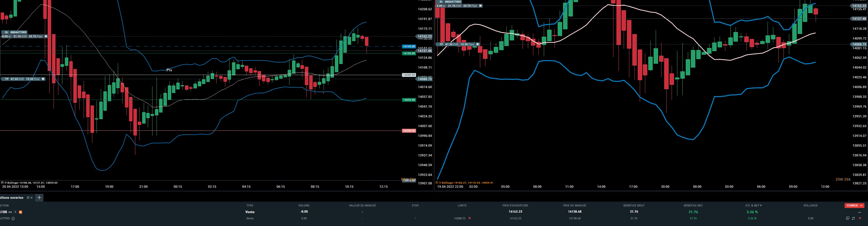Remove the Bollinger indicator on the left chart
The width and height of the screenshot is (868, 226).
6,183
